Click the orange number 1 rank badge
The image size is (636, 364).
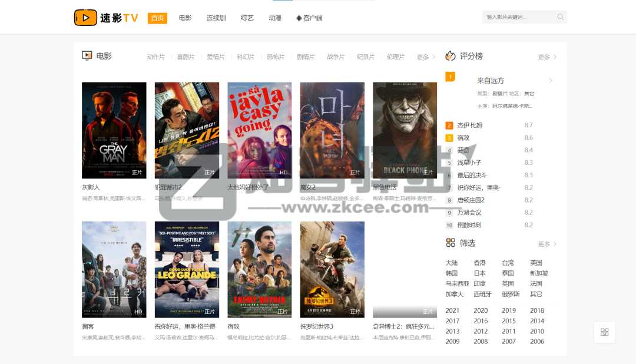tap(450, 76)
